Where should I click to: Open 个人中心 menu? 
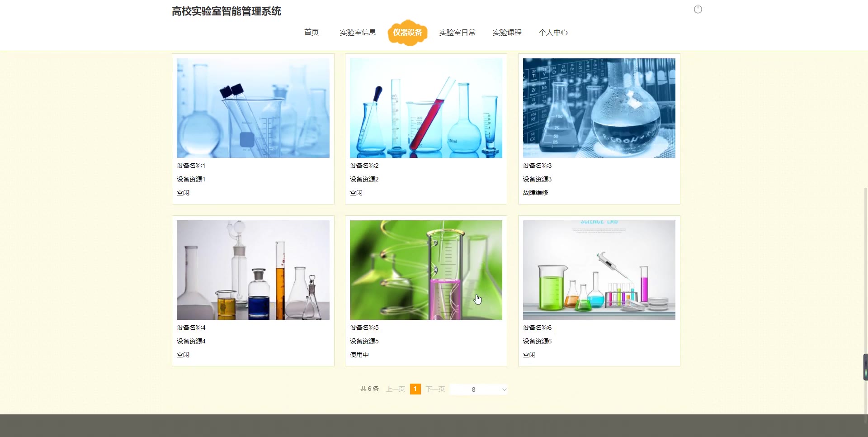coord(553,32)
